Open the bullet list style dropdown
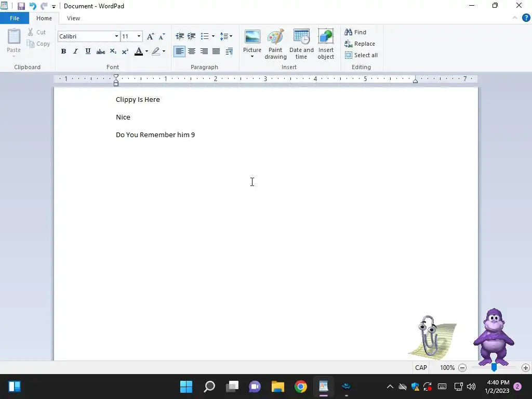532x399 pixels. click(213, 36)
